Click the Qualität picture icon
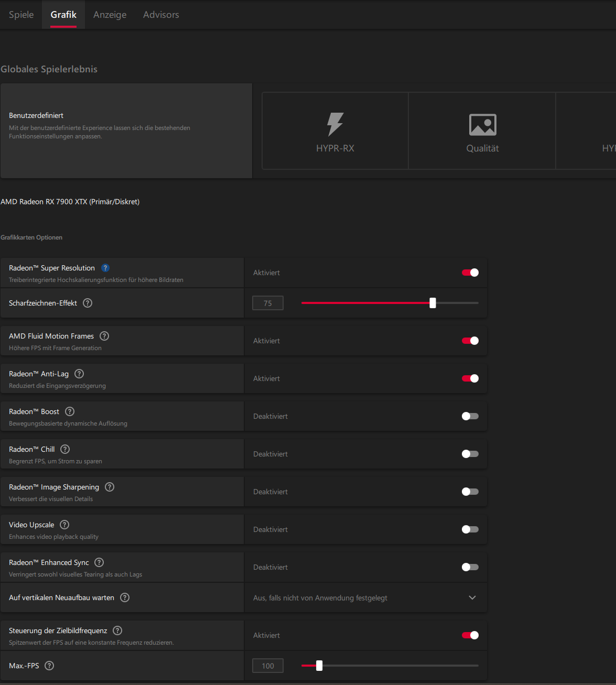Image resolution: width=616 pixels, height=685 pixels. [482, 125]
